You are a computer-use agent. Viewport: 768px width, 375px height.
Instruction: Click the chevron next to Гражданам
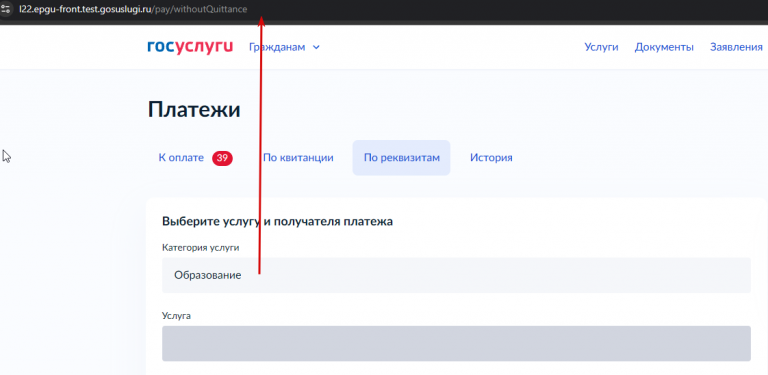316,47
